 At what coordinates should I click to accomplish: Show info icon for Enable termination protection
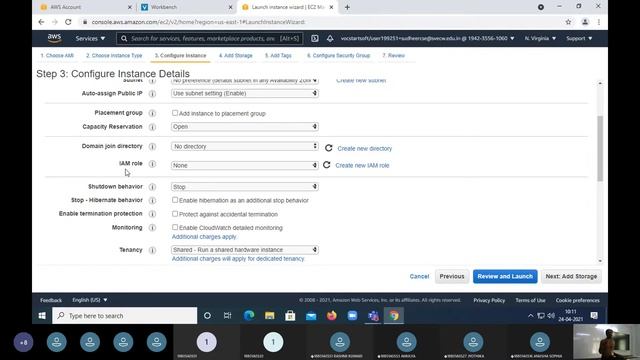(x=152, y=214)
